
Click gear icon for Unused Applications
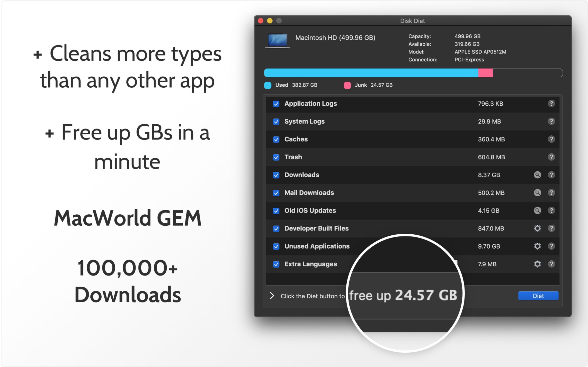[x=537, y=246]
